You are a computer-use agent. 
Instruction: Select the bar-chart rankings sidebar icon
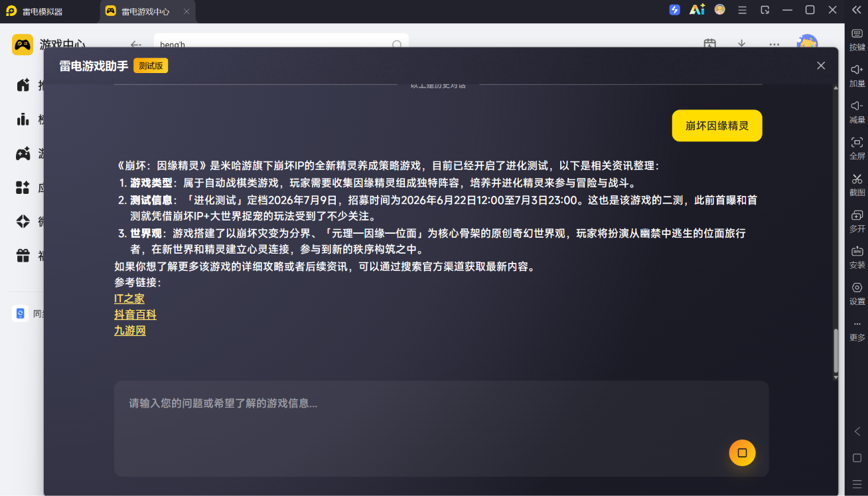point(23,119)
